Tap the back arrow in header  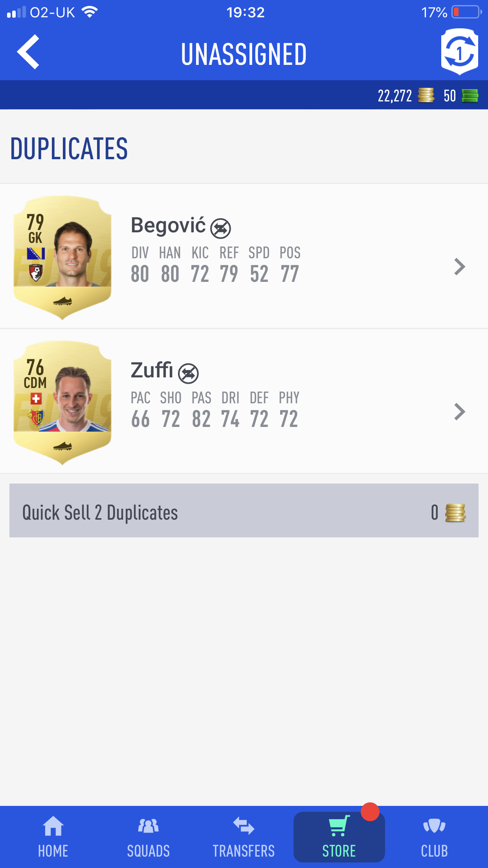click(x=28, y=52)
